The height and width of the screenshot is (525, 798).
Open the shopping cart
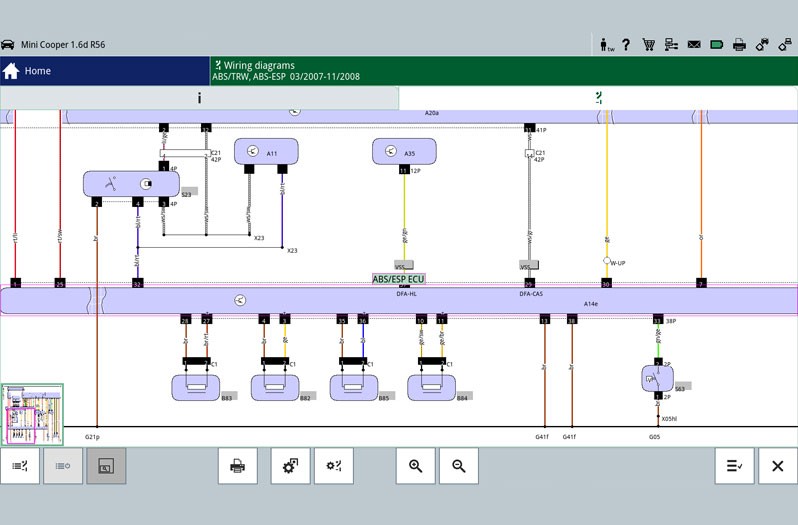tap(648, 45)
